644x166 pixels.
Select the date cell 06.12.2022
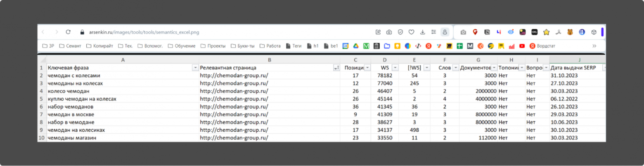578,99
